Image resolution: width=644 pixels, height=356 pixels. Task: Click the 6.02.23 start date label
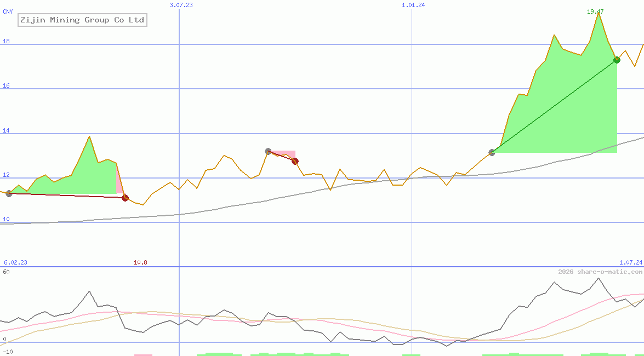15,262
